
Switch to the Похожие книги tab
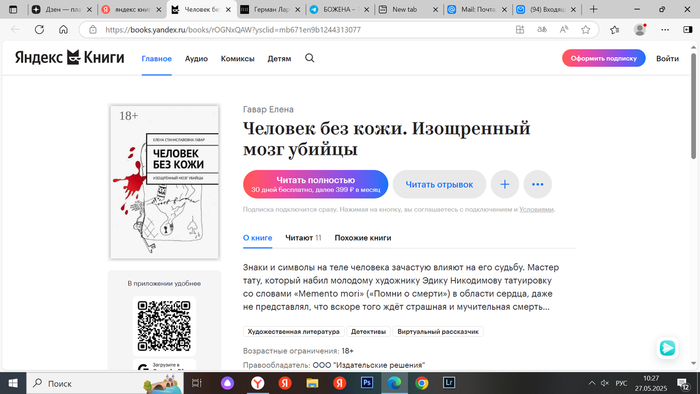pos(363,238)
